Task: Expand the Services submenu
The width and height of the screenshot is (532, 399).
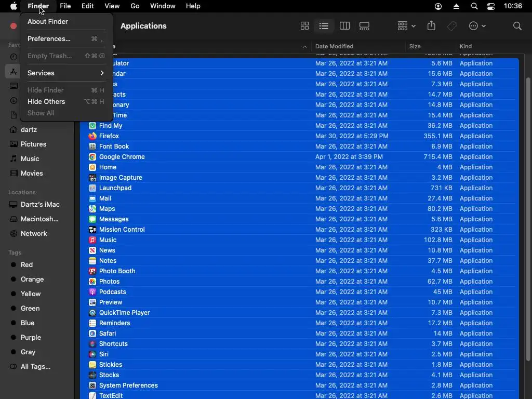Action: click(x=66, y=73)
